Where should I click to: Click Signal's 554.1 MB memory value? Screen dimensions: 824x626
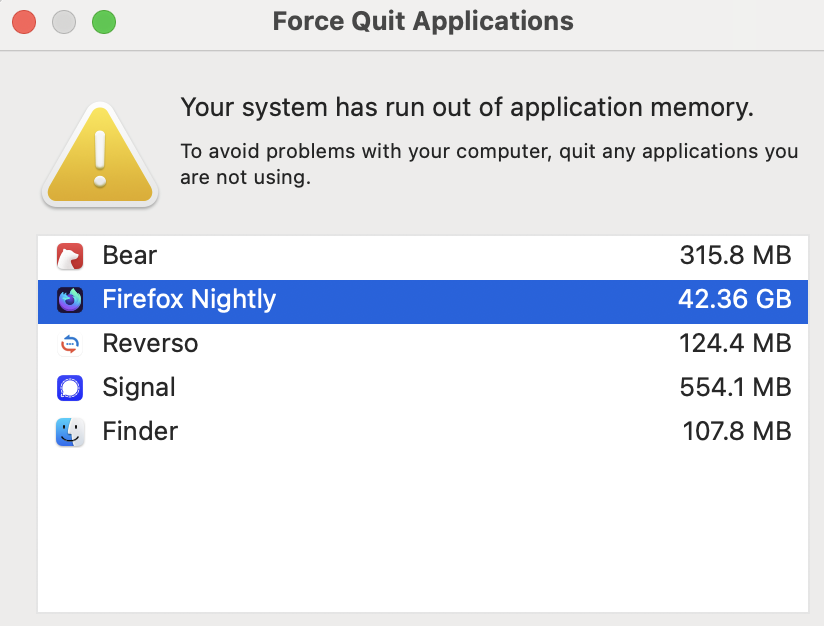[x=735, y=388]
